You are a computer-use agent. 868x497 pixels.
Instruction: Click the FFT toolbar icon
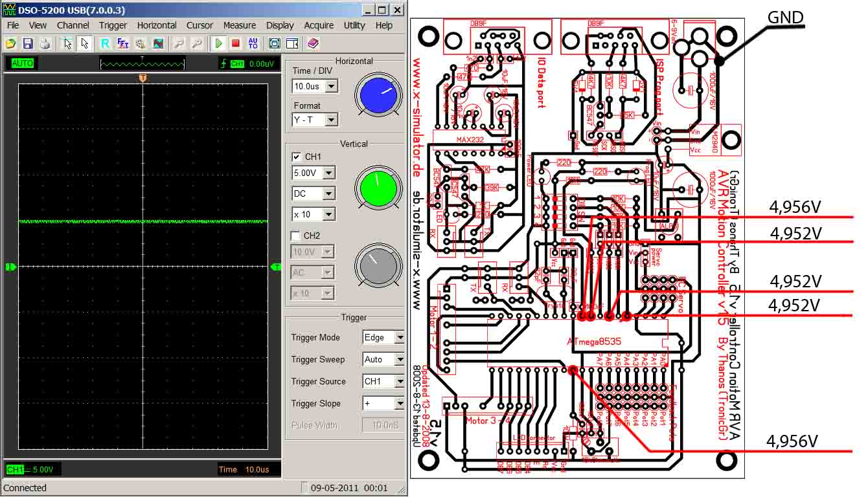(x=122, y=43)
